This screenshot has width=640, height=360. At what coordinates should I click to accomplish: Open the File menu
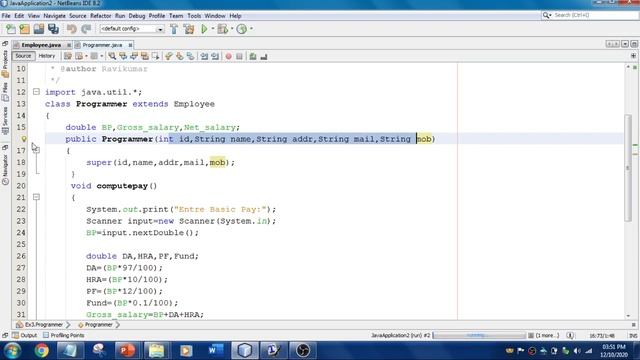(6, 16)
